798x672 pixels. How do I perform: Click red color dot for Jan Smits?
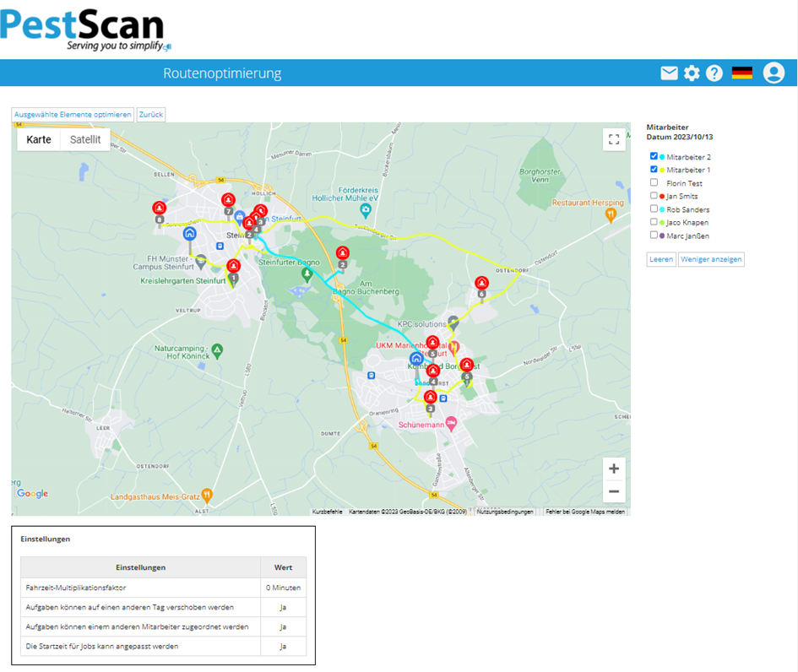point(662,197)
